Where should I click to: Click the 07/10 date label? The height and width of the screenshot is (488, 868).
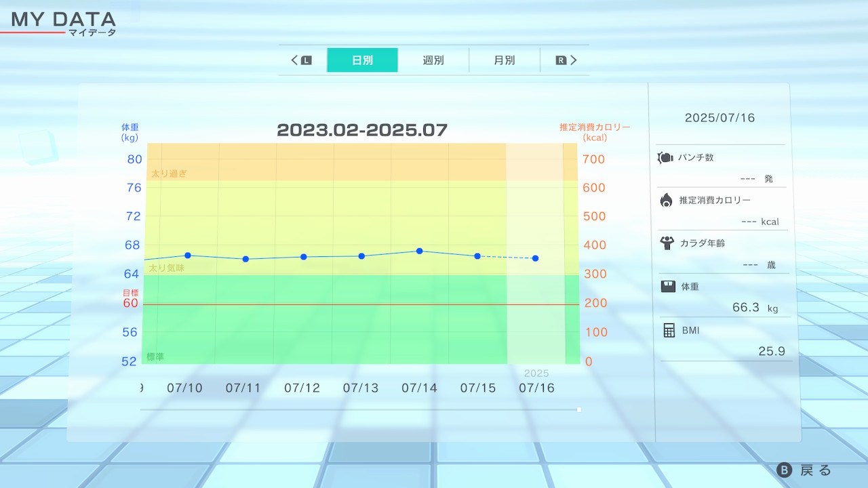coord(184,388)
